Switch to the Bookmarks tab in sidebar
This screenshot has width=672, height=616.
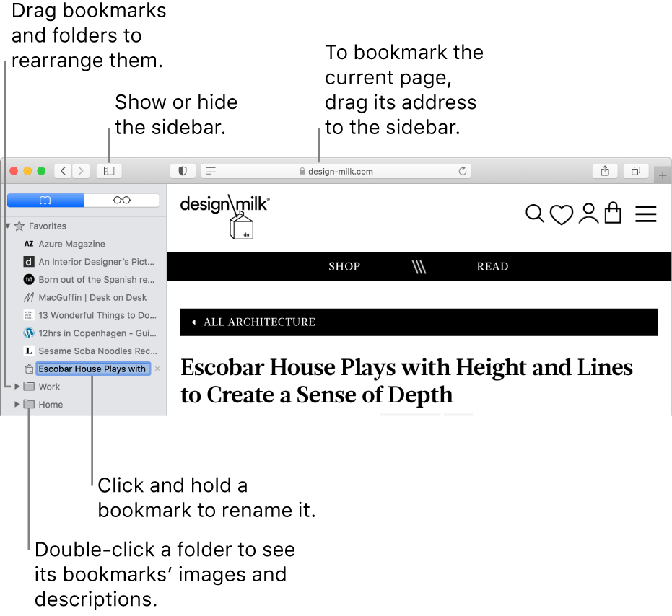pyautogui.click(x=45, y=200)
